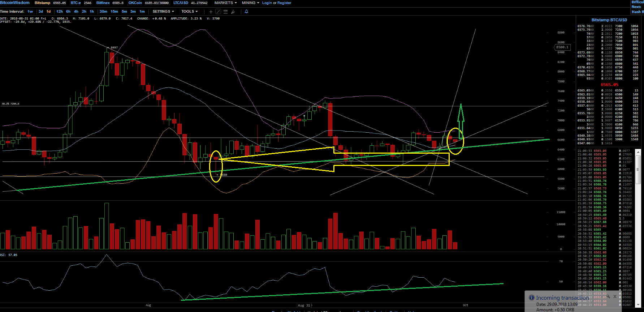Screen dimensions: 644x312
Task: Click the BitcoinWisdom logo link
Action: [x=15, y=3]
